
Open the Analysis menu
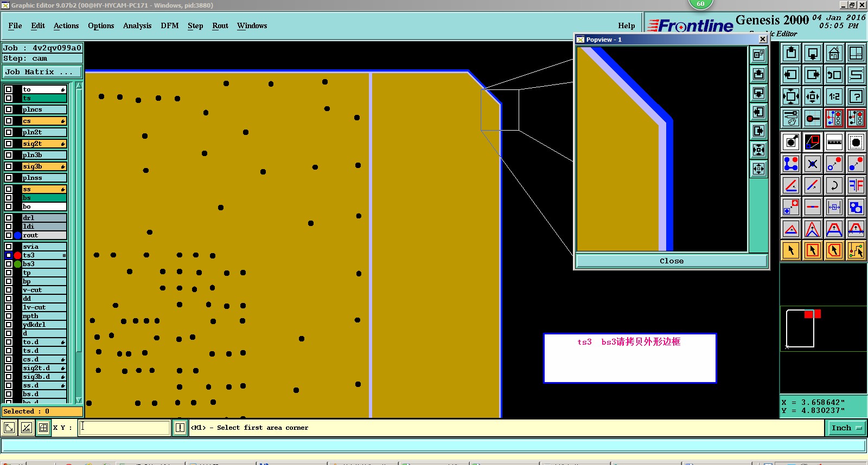137,25
